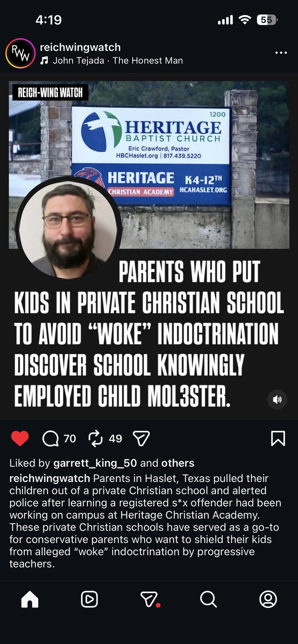Image resolution: width=298 pixels, height=644 pixels.
Task: Tap the comment count 70
Action: (x=70, y=439)
